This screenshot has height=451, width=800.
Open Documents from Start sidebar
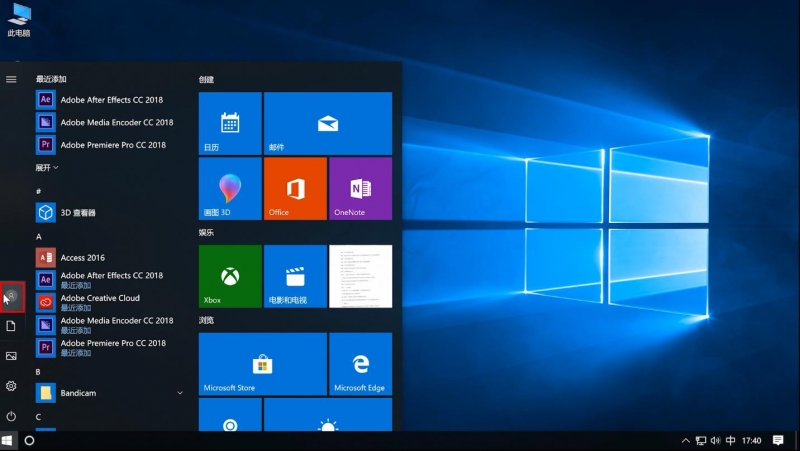point(11,326)
